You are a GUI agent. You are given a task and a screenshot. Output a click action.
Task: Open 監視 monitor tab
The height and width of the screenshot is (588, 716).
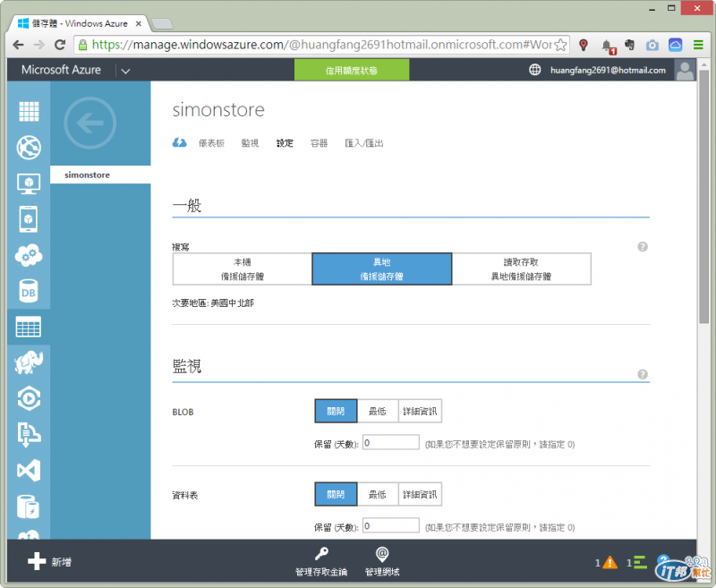[250, 143]
